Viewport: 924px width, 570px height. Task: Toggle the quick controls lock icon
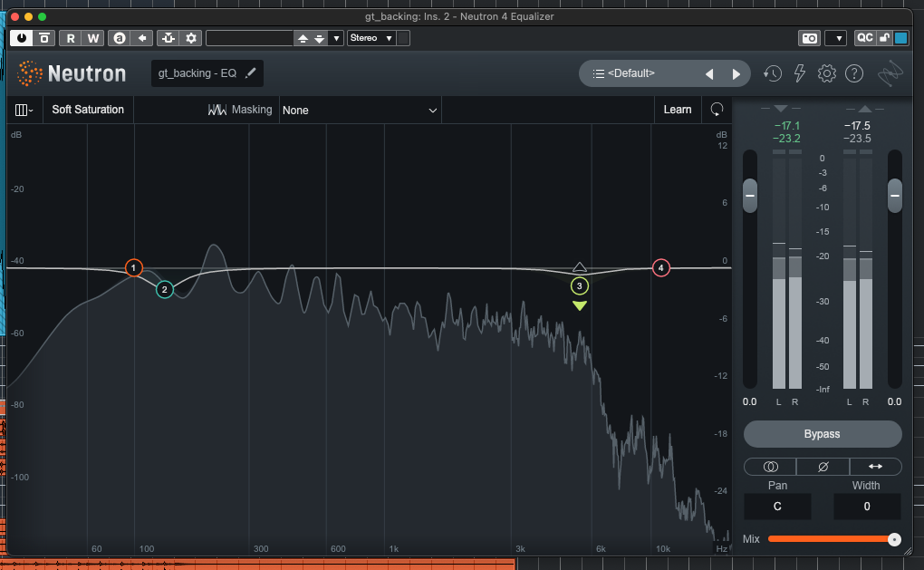(x=884, y=38)
